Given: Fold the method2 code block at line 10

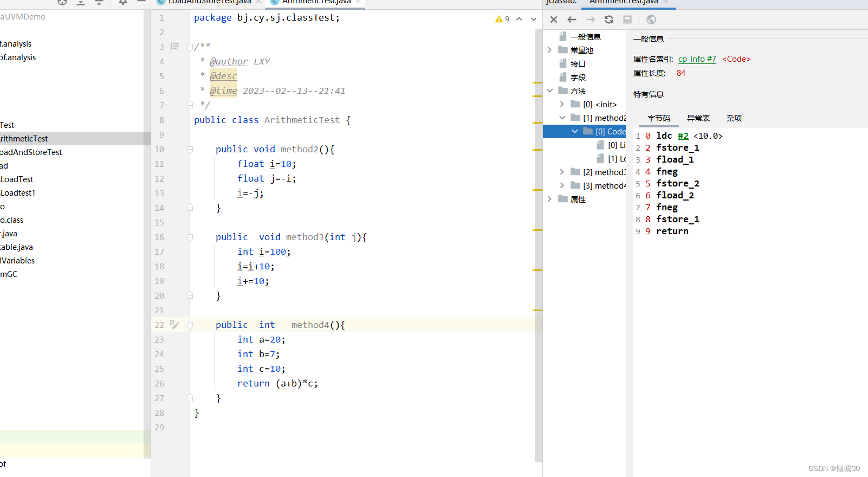Looking at the screenshot, I should [190, 149].
